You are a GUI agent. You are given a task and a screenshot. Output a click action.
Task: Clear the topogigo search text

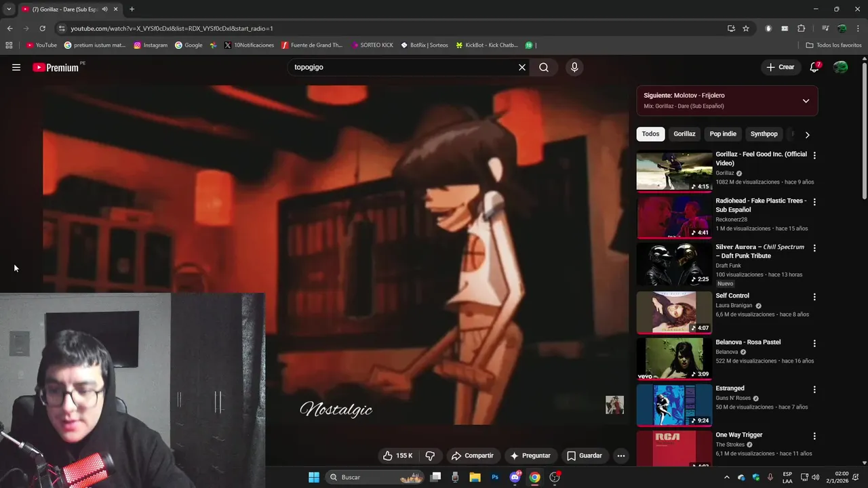(522, 67)
